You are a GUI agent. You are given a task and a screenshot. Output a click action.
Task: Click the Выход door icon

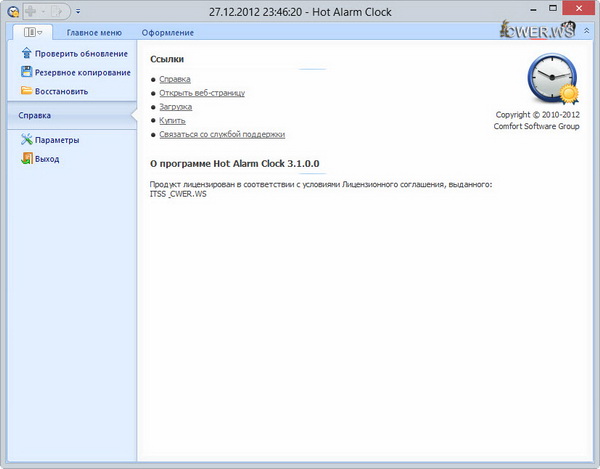(x=26, y=159)
